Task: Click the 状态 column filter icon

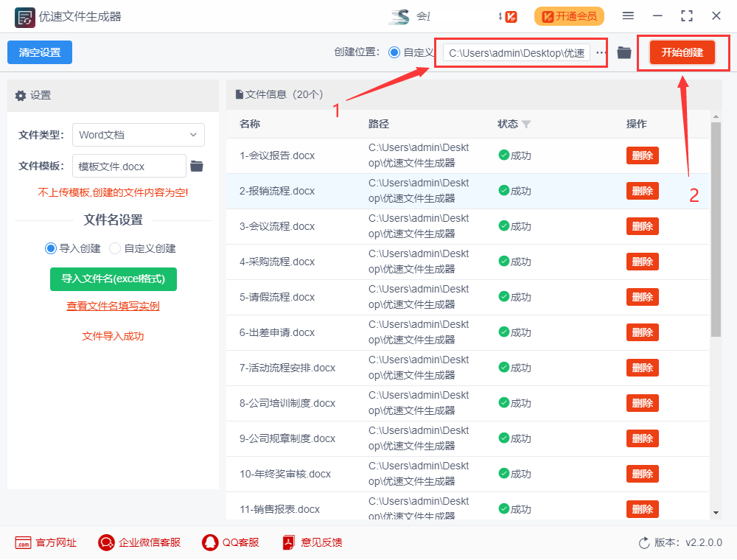Action: tap(526, 124)
